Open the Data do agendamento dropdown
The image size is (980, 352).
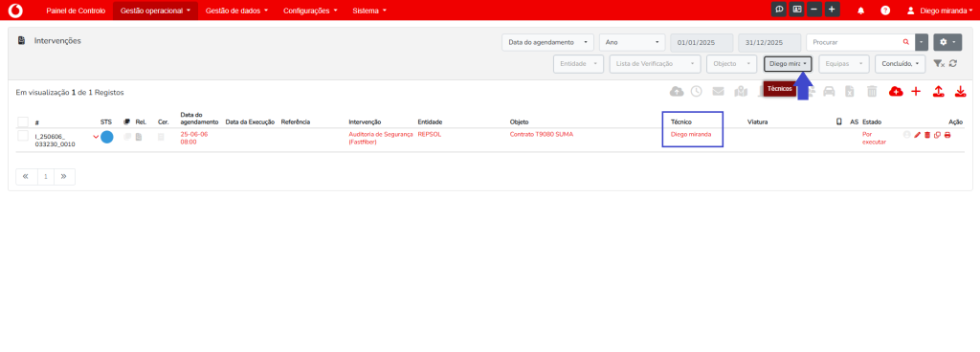coord(547,42)
